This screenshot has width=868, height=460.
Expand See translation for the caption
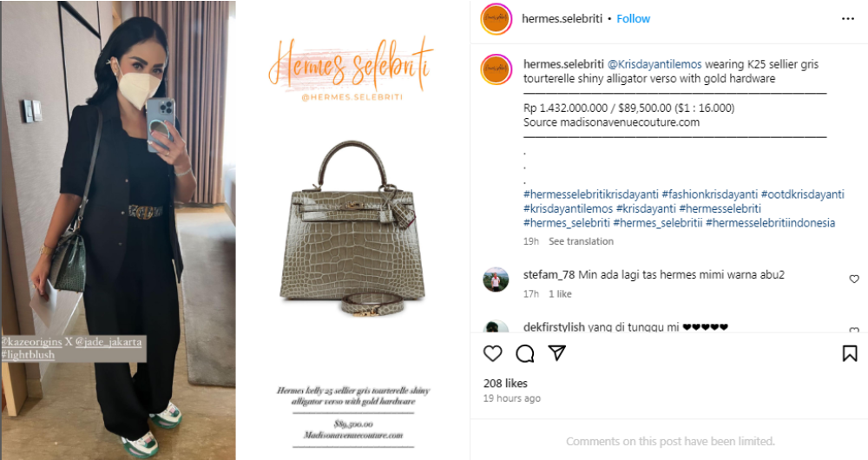(581, 241)
